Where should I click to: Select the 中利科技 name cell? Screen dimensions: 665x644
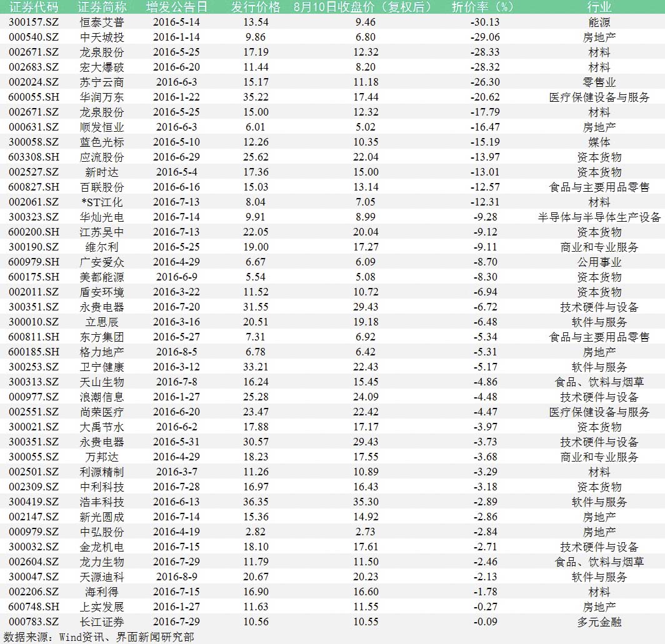click(x=102, y=487)
